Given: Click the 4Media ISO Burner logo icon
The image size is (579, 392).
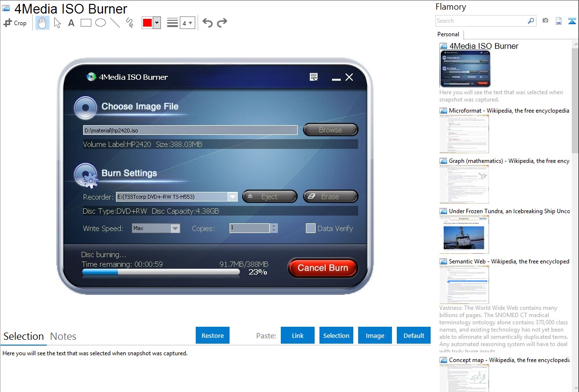Looking at the screenshot, I should coord(91,76).
